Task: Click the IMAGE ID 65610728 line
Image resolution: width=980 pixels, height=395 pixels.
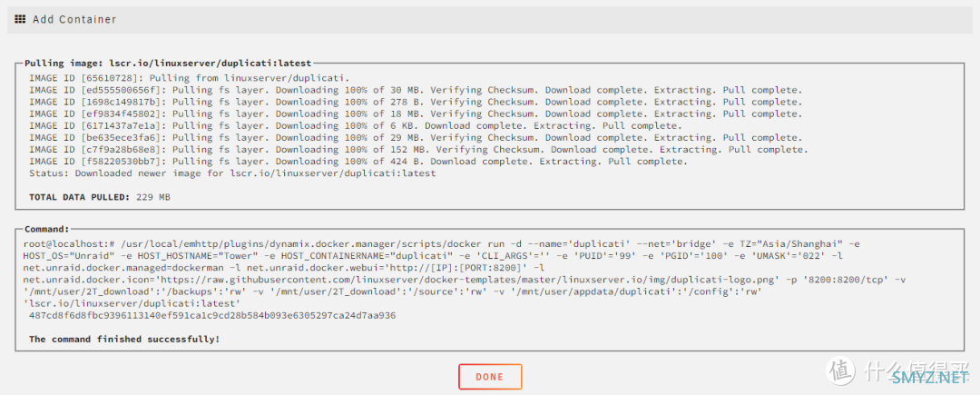Action: tap(189, 79)
